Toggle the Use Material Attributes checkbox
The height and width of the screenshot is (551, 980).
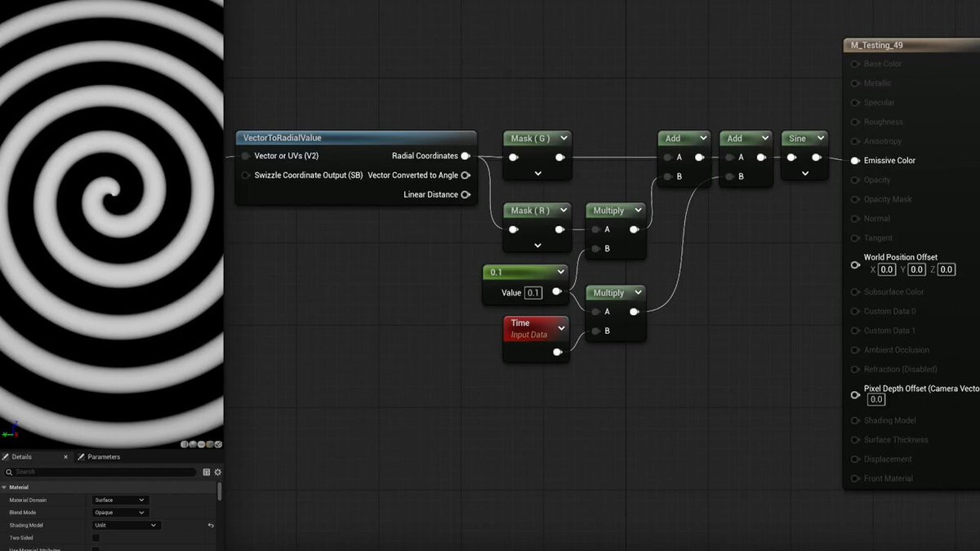coord(96,549)
